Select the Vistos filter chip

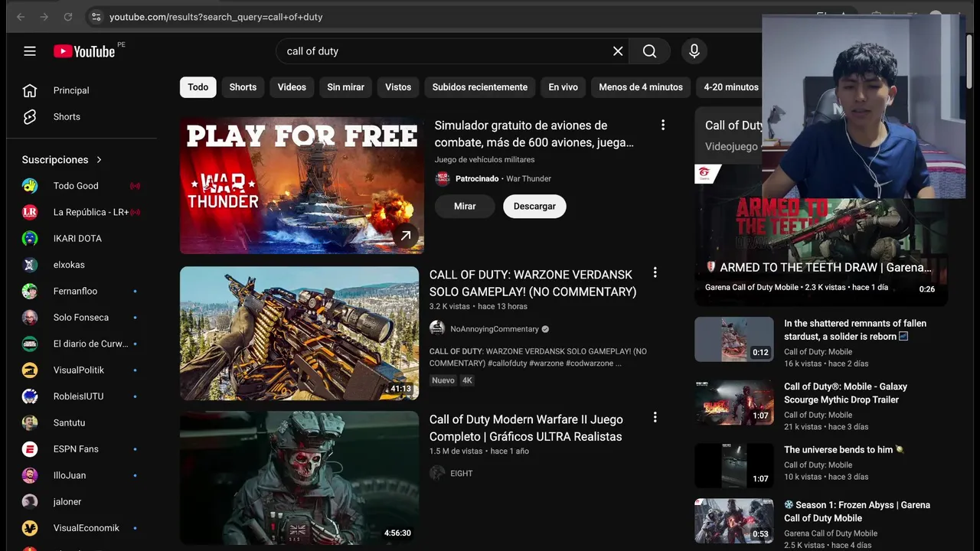398,87
